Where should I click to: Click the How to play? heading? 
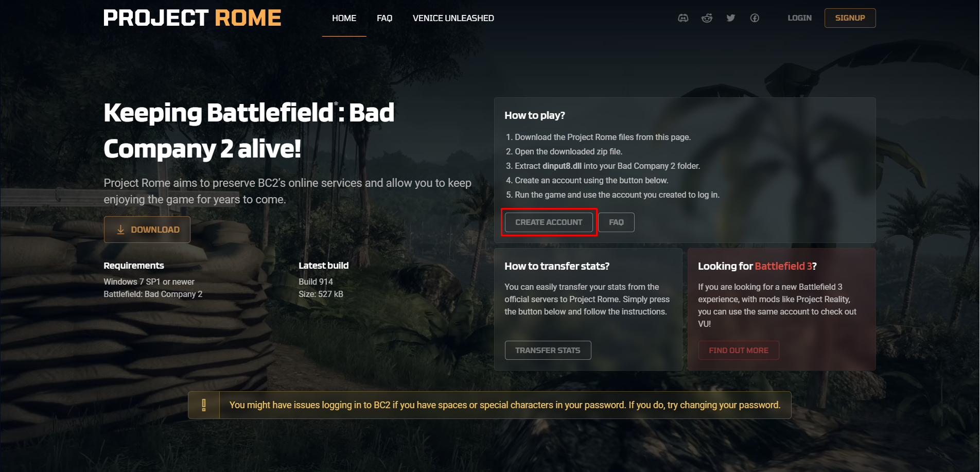click(535, 115)
